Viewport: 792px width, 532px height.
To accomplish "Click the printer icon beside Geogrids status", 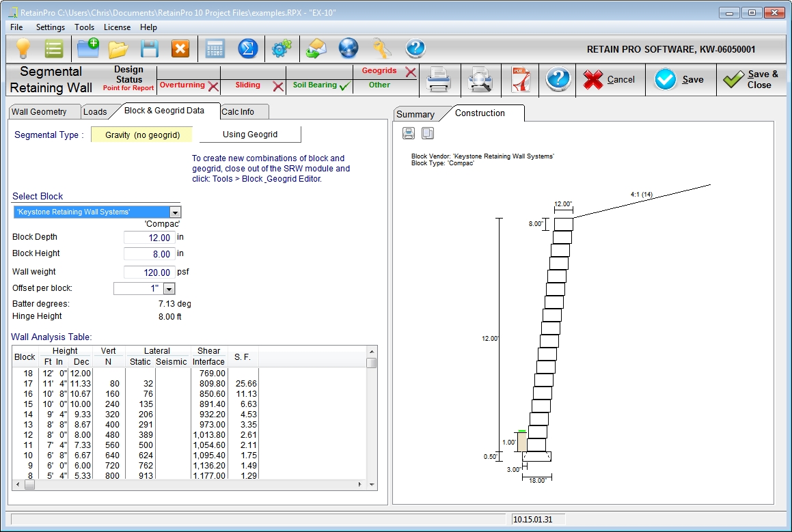I will click(438, 80).
